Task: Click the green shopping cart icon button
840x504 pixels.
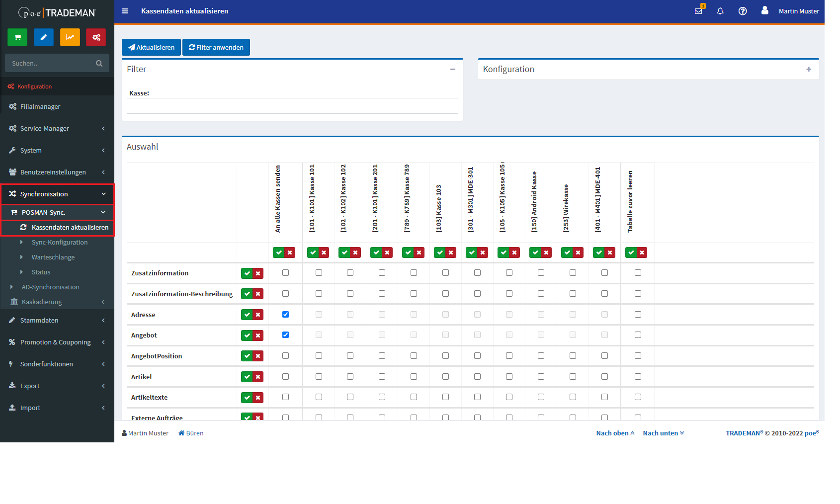Action: [x=17, y=37]
